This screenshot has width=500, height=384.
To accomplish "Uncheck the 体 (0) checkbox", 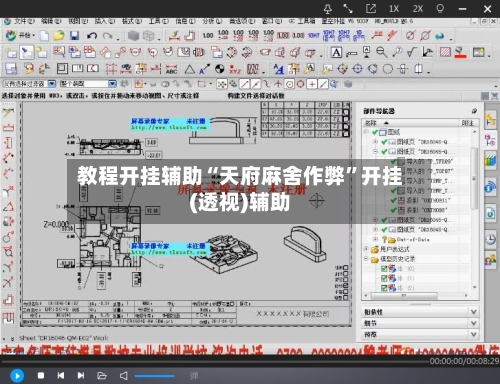I will tap(384, 269).
